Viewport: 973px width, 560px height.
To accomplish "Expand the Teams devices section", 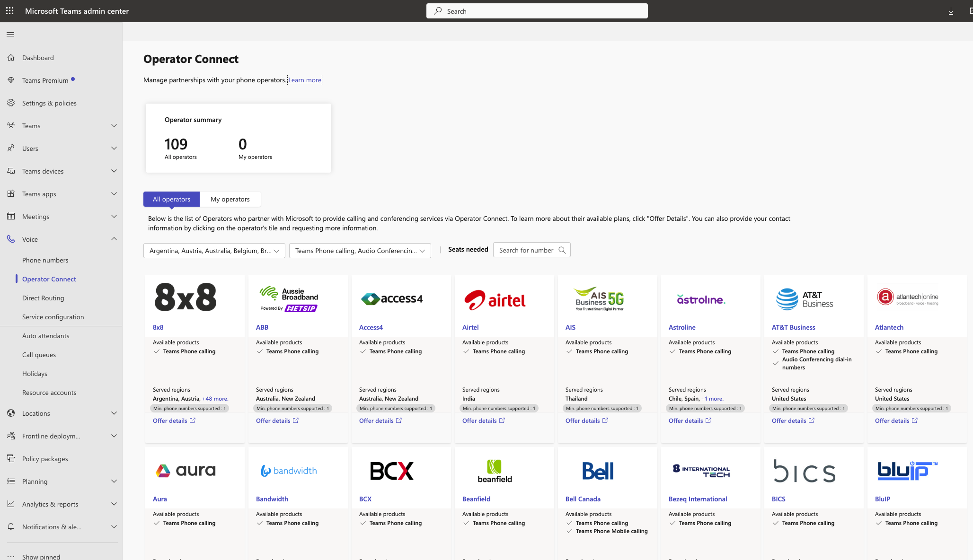I will click(114, 171).
